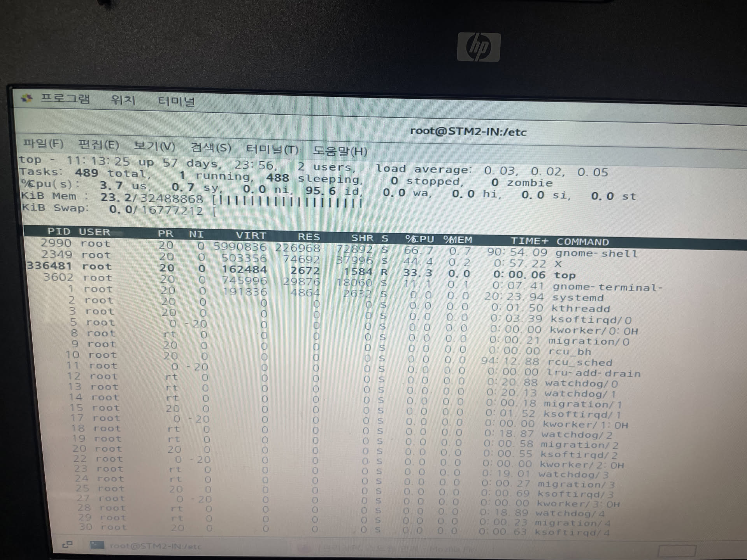This screenshot has width=747, height=560.
Task: Open the 터미널(T) menu in terminal menubar
Action: click(x=272, y=150)
